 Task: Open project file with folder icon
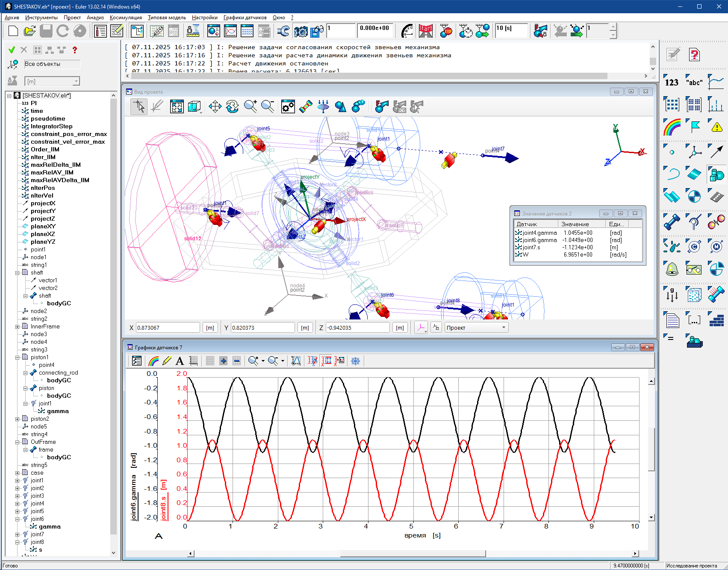tap(29, 31)
